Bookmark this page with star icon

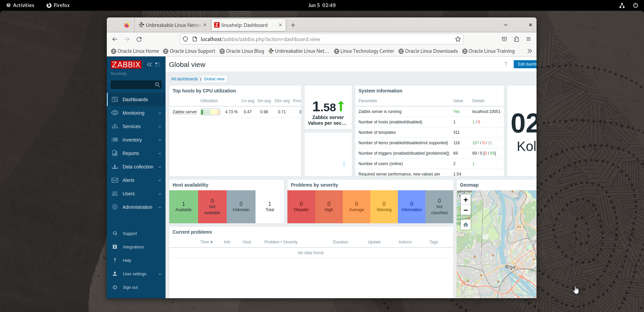pos(458,39)
